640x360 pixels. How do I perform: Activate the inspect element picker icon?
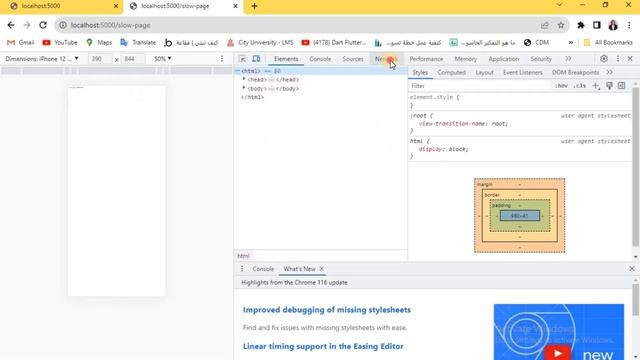click(242, 59)
